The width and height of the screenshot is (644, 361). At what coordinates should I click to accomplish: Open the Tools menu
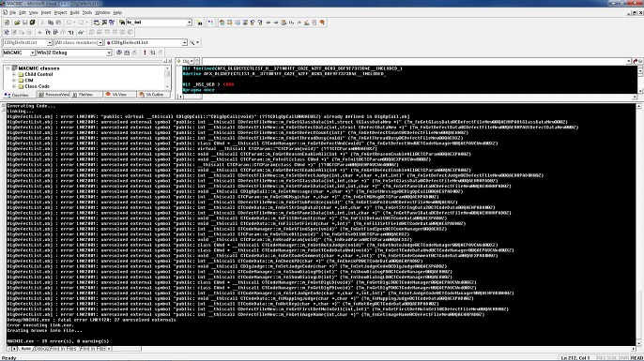(87, 13)
